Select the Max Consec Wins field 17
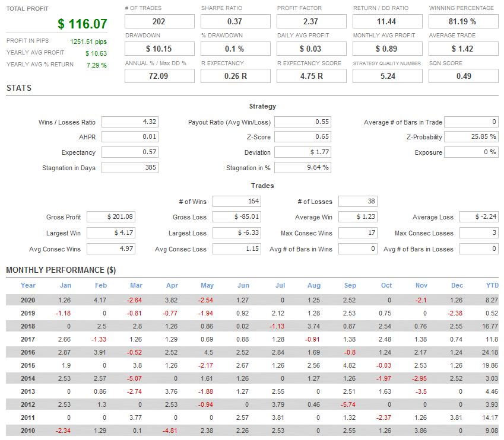 pyautogui.click(x=358, y=233)
